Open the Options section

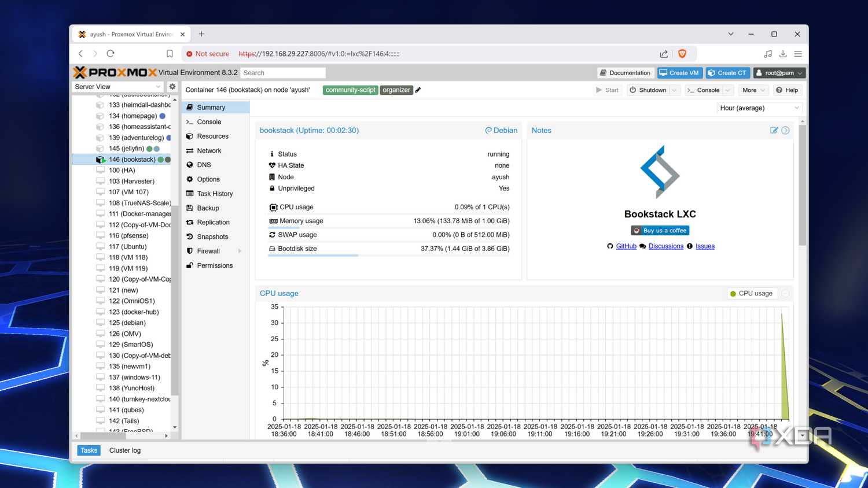point(216,179)
